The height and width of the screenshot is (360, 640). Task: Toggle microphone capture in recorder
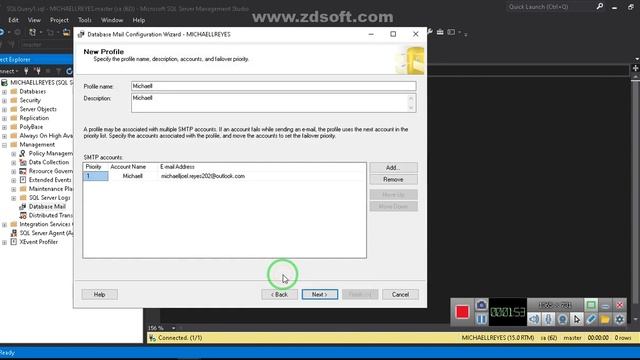click(549, 319)
